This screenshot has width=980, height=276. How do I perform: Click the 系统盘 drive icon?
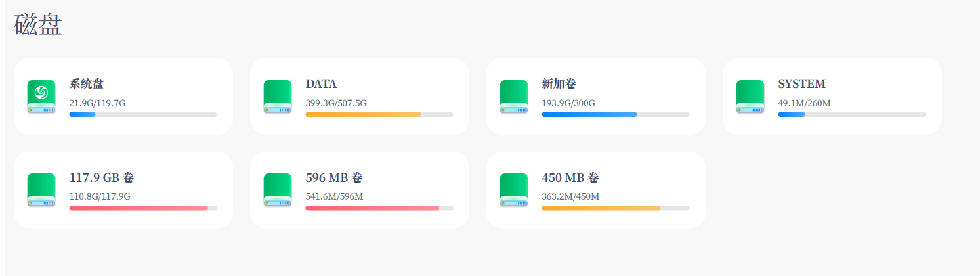click(x=41, y=97)
